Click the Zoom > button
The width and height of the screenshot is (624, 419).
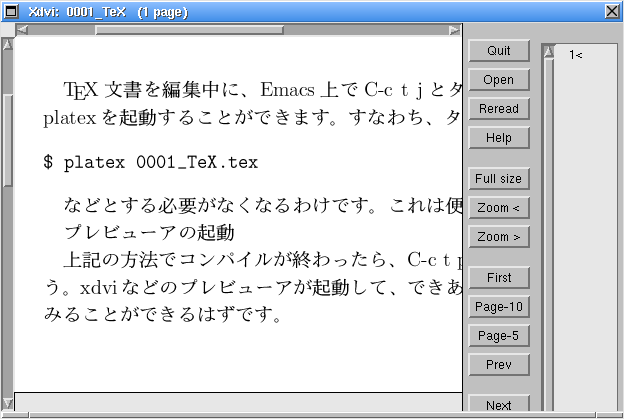point(499,237)
